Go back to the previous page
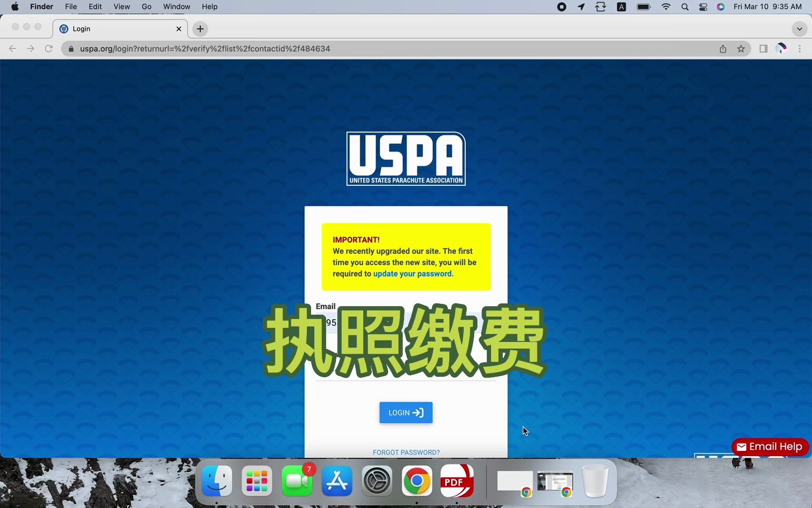 (13, 48)
